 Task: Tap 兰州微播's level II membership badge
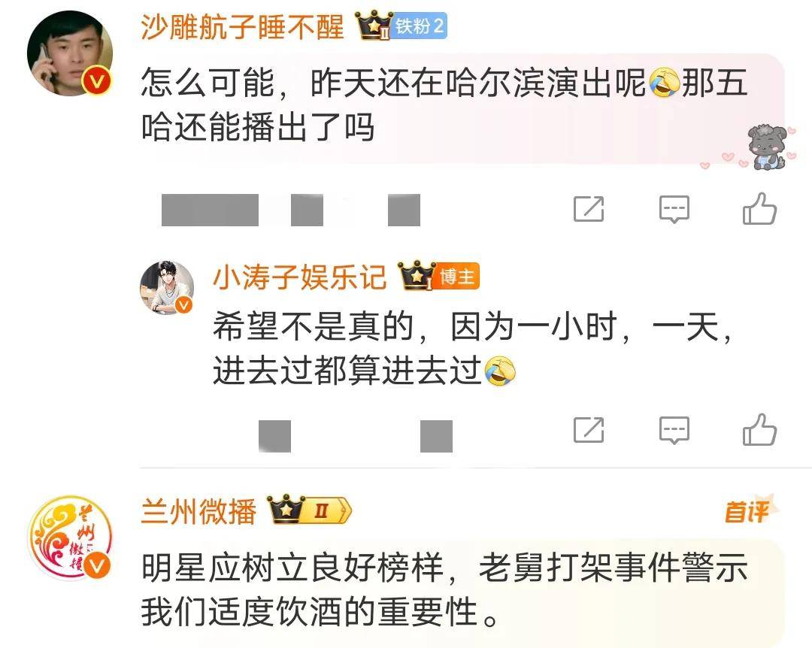[327, 511]
